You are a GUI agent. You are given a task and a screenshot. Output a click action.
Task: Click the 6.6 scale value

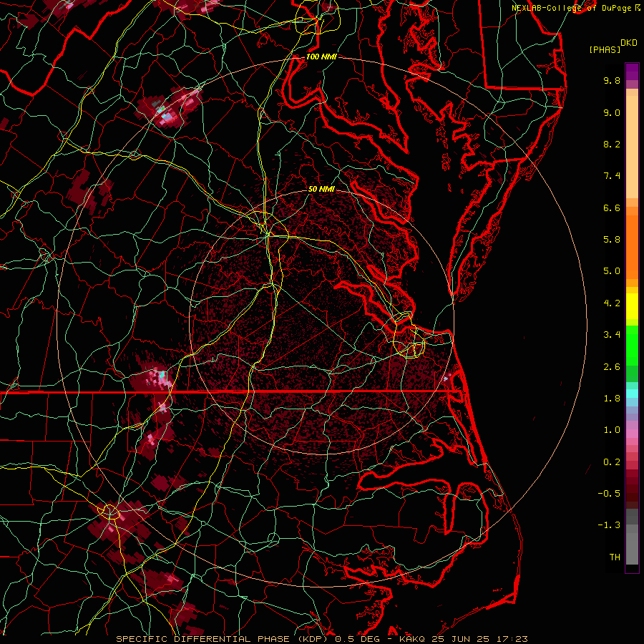click(x=612, y=208)
